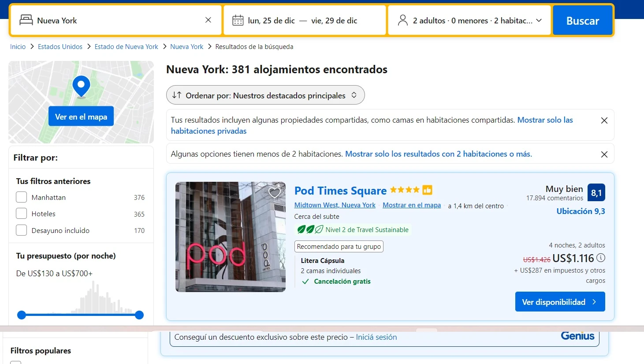Expand the guests and rooms dropdown chevron
The image size is (644, 364).
click(539, 20)
